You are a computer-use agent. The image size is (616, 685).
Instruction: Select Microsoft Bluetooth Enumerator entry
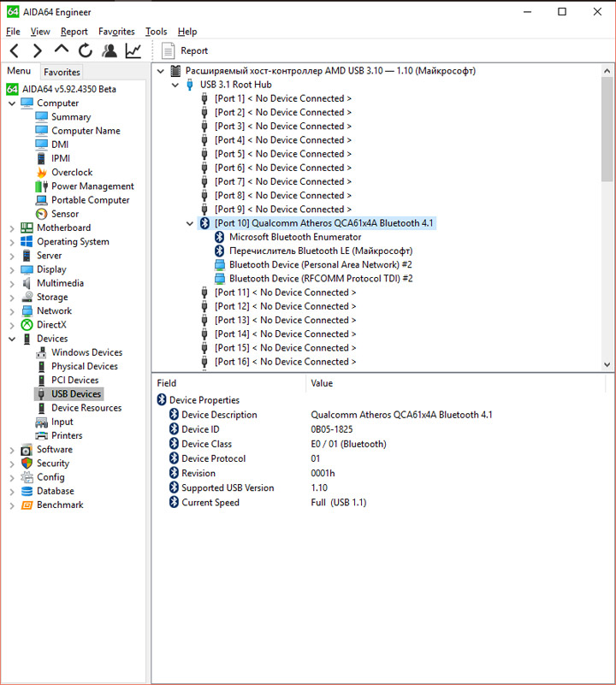[x=295, y=237]
